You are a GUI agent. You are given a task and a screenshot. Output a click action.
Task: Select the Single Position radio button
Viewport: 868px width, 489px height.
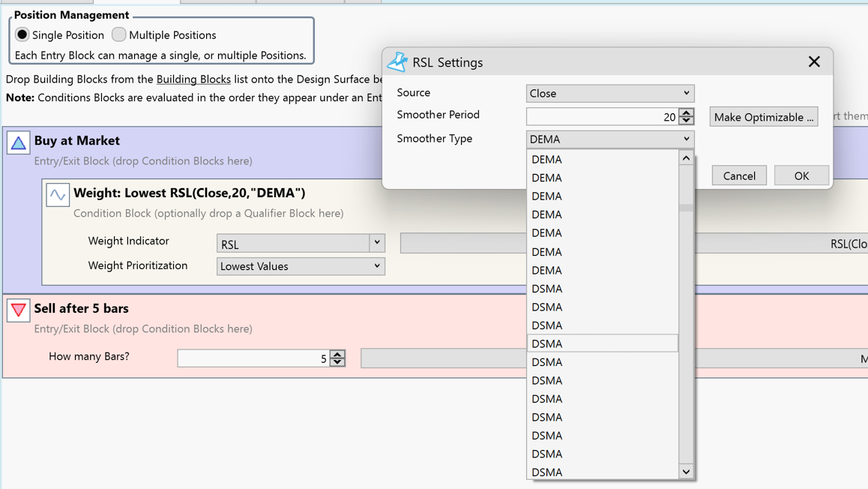pos(22,34)
